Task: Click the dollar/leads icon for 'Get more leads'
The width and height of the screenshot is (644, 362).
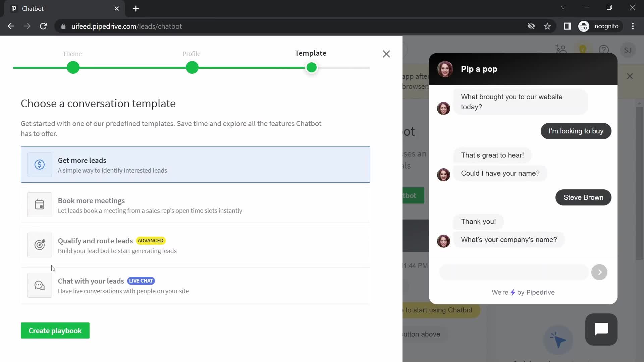Action: 39,164
